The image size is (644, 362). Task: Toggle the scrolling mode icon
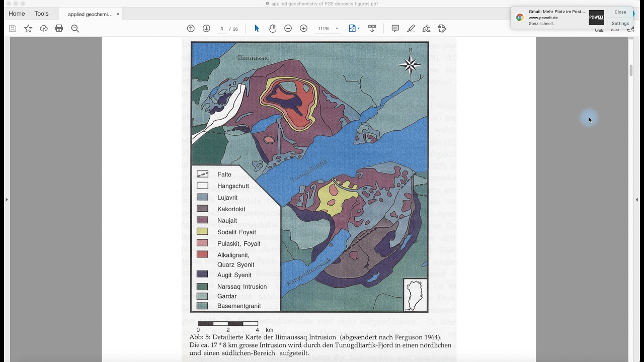(x=372, y=29)
